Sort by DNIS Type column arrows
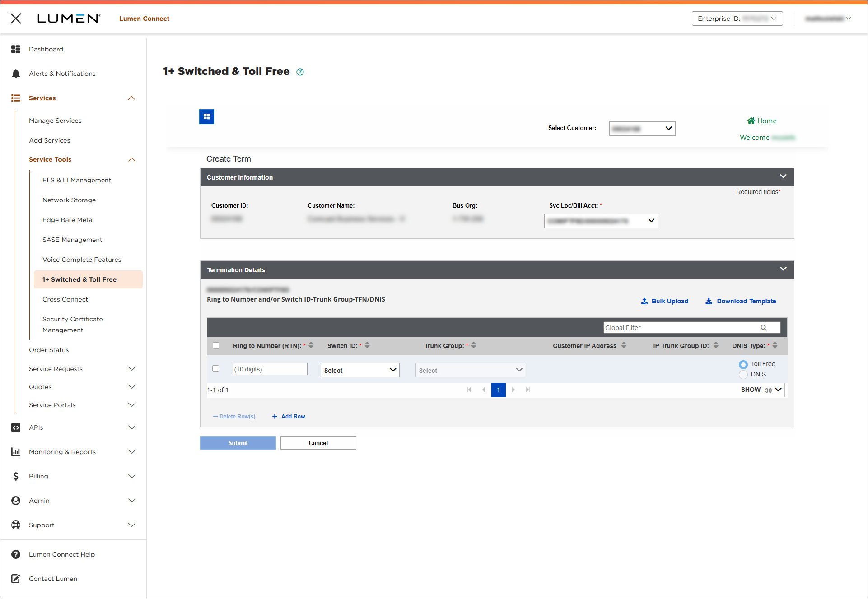868x599 pixels. 775,345
